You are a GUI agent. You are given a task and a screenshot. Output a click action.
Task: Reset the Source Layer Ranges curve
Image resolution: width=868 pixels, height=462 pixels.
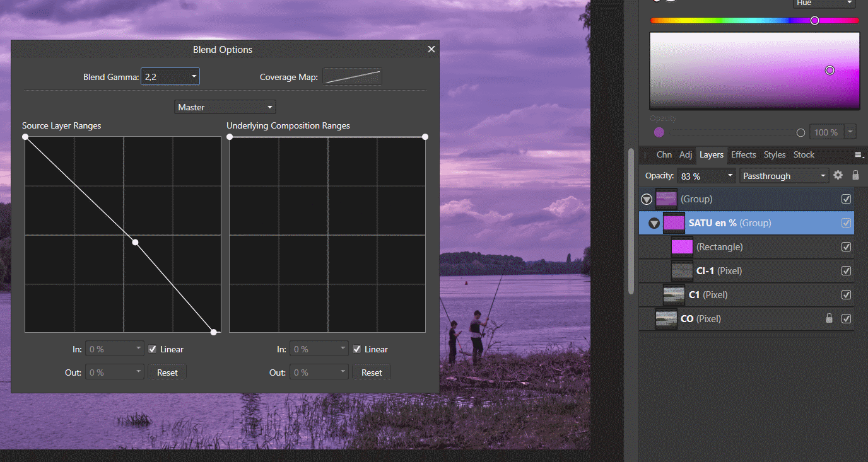point(167,372)
